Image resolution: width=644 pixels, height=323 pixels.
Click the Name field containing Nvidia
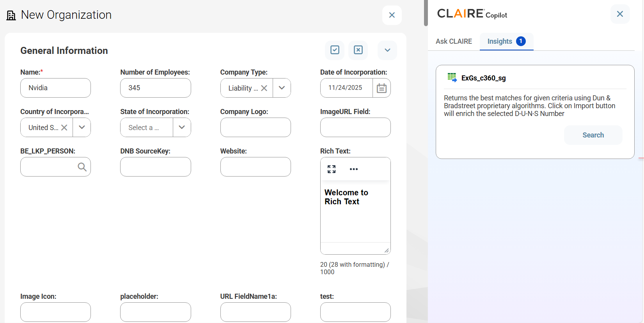(55, 88)
